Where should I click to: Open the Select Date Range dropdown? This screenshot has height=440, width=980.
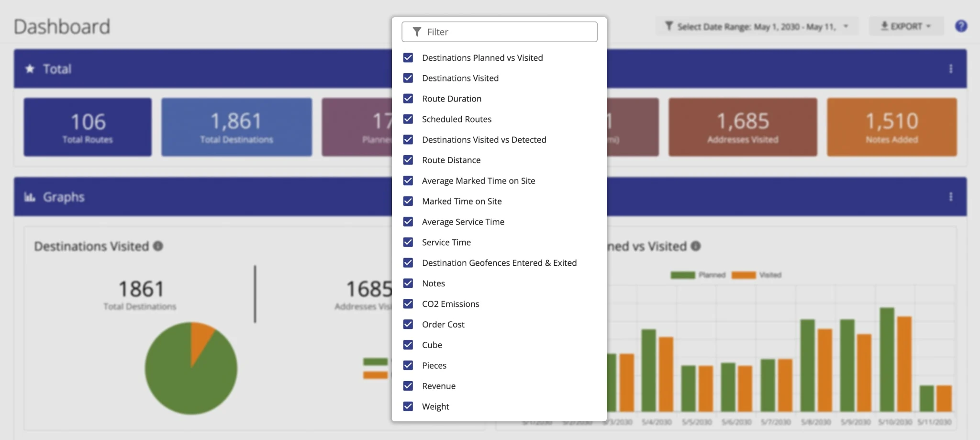[x=757, y=26]
